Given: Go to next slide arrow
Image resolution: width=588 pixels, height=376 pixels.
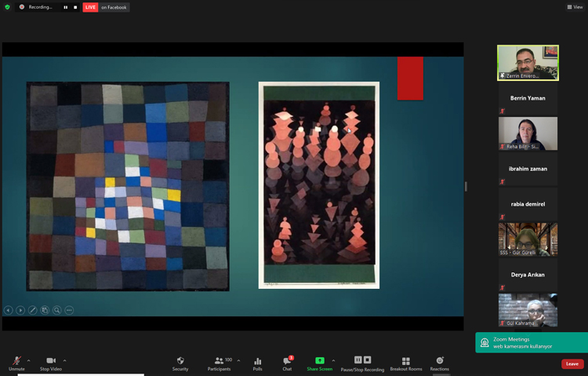Looking at the screenshot, I should (20, 310).
